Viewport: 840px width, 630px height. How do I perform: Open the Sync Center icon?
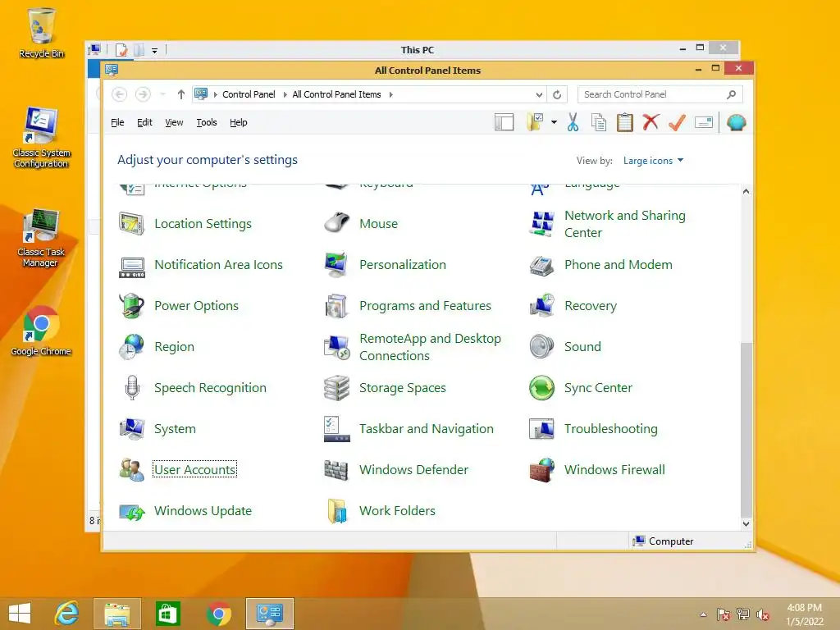click(541, 388)
